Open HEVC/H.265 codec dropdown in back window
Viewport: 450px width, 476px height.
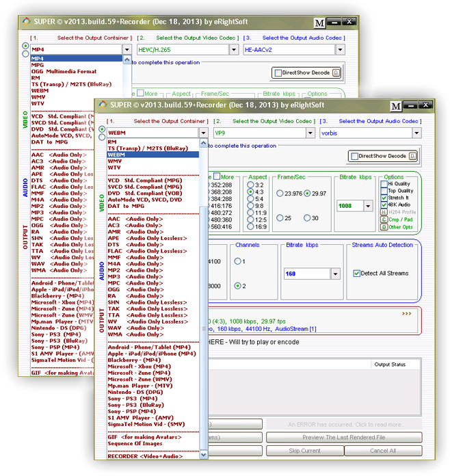pos(233,49)
